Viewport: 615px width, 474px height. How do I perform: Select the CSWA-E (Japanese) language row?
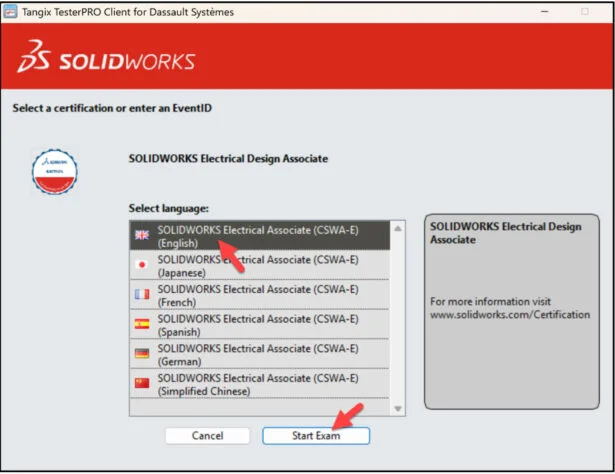(x=260, y=265)
